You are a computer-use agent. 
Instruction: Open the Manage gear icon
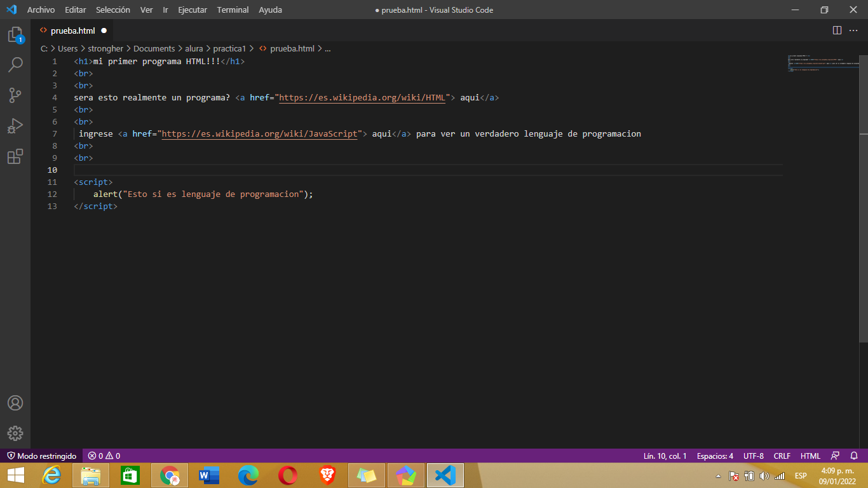click(15, 433)
